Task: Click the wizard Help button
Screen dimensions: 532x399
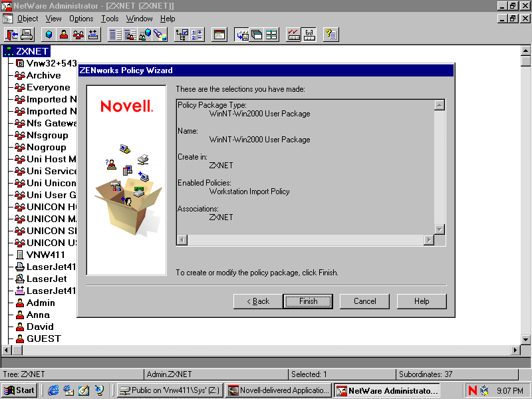Action: pos(422,301)
